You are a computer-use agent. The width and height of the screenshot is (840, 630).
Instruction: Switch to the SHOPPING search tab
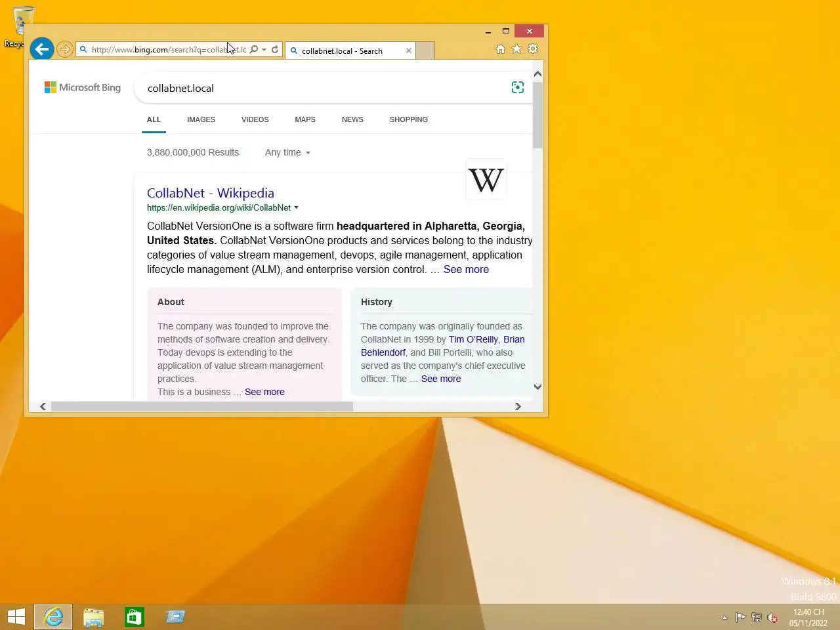tap(409, 119)
